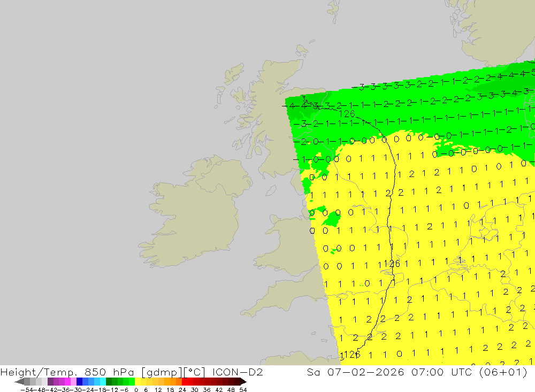Click the "ICON-D2" model name text
Screen dimensions: 535x392
238,372
